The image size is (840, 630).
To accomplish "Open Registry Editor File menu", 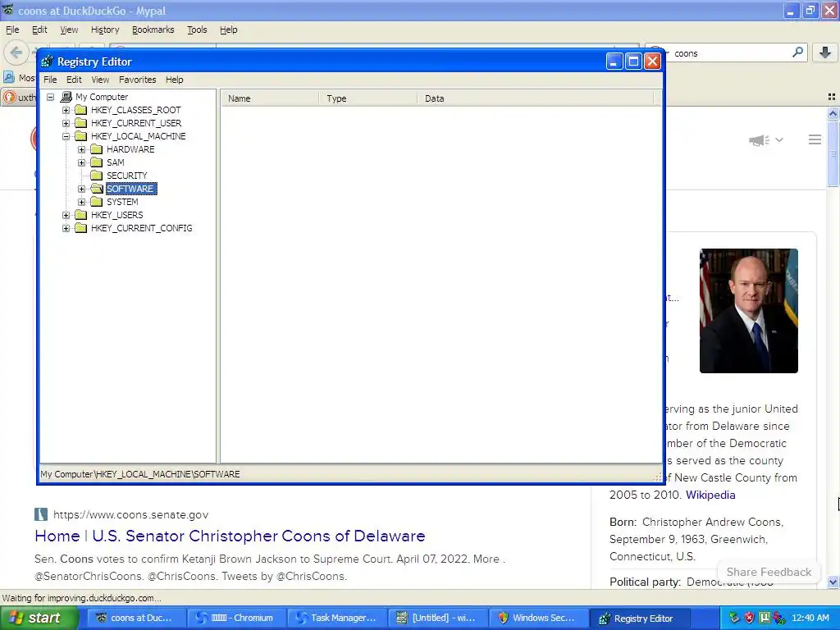I will (x=50, y=80).
